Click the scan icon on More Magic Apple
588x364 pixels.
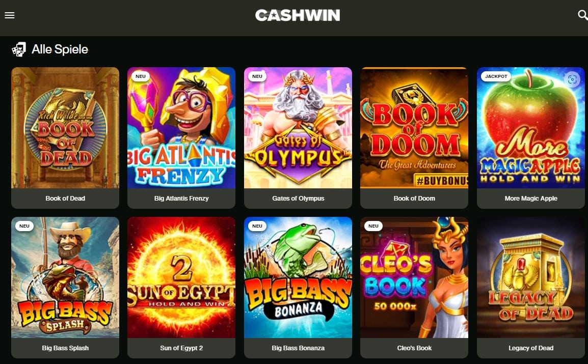[x=572, y=79]
